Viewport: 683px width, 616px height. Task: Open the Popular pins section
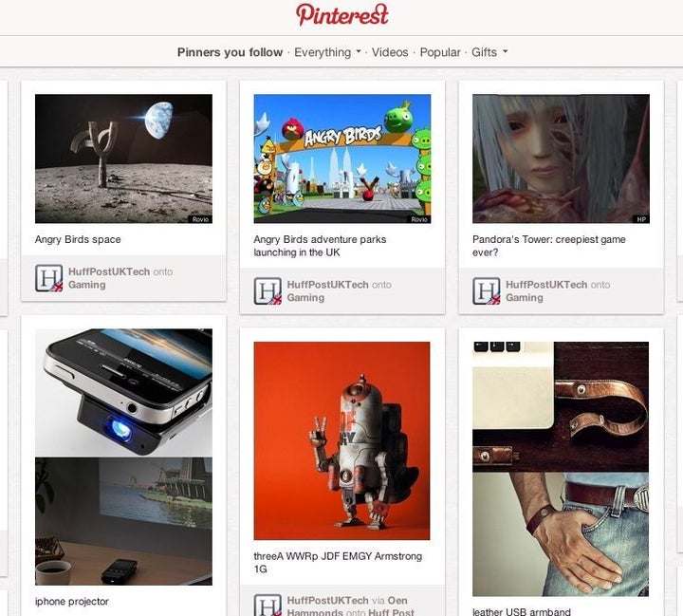pos(440,52)
